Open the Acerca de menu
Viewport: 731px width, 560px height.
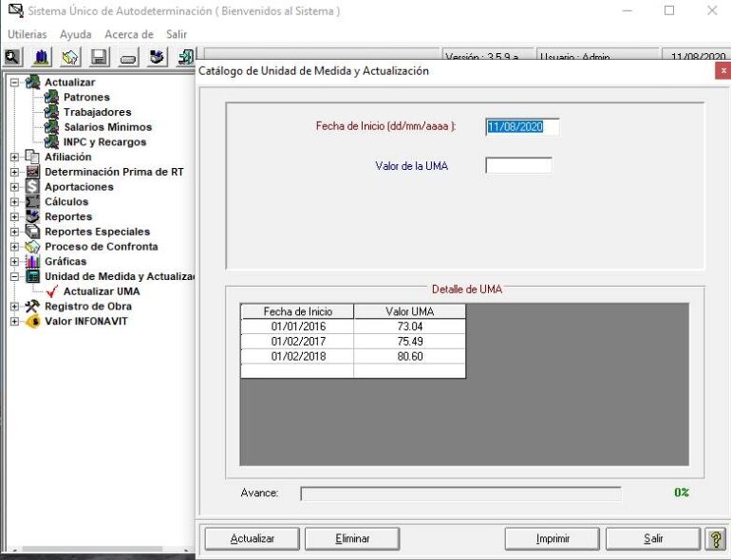(x=129, y=34)
